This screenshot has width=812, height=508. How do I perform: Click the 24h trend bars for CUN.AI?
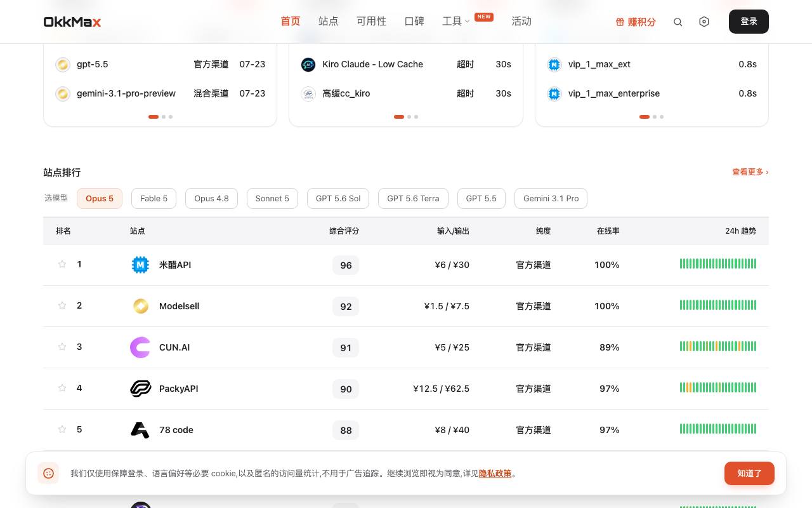[718, 347]
